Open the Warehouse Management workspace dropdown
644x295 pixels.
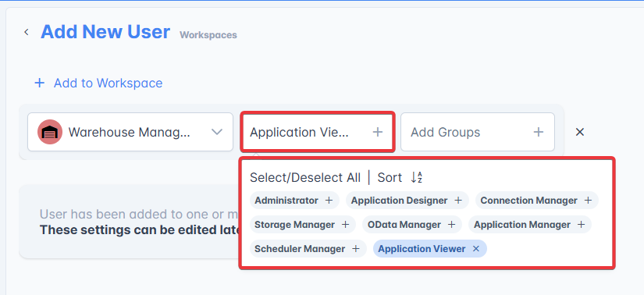coord(130,132)
